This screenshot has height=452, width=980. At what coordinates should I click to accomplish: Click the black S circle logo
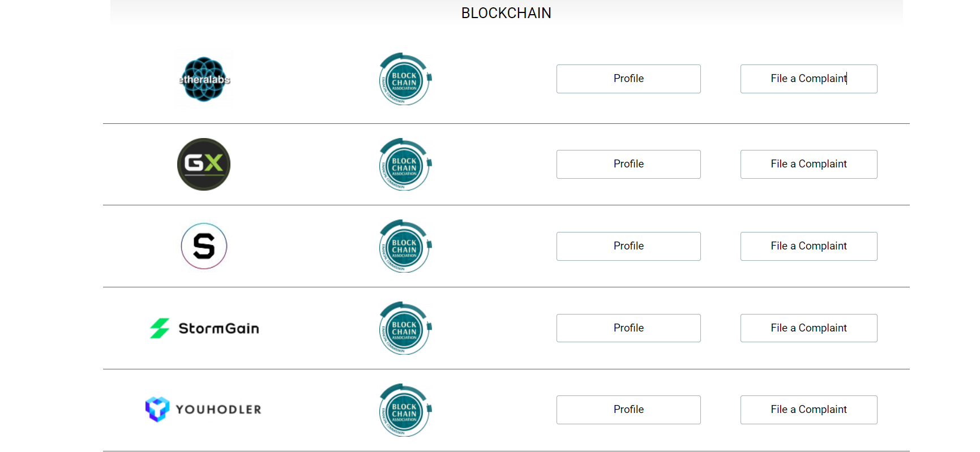point(204,246)
